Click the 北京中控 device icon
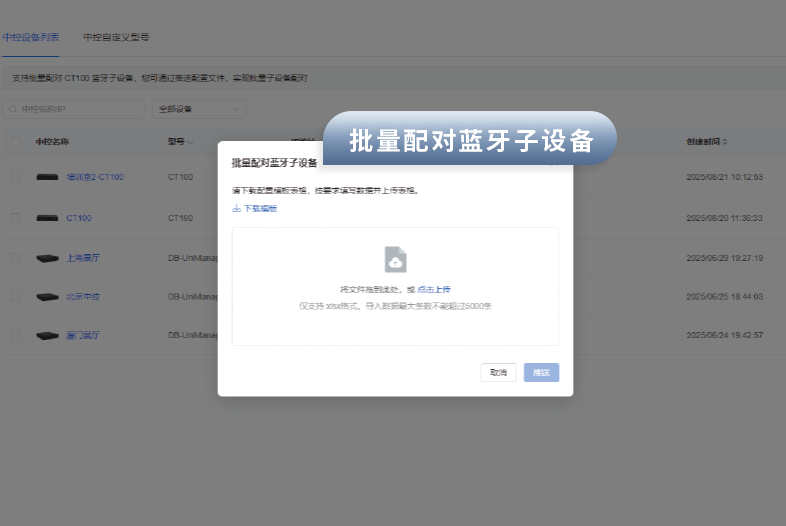The height and width of the screenshot is (526, 786). click(47, 297)
